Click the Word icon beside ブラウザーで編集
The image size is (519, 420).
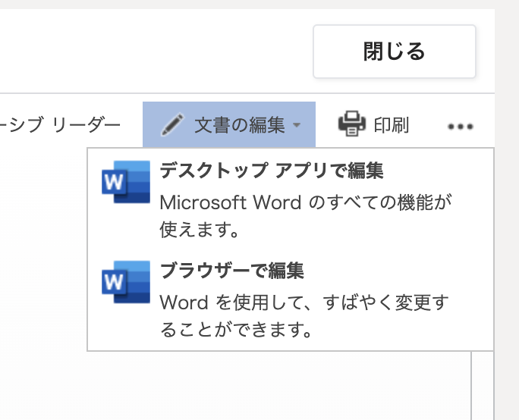tap(126, 282)
